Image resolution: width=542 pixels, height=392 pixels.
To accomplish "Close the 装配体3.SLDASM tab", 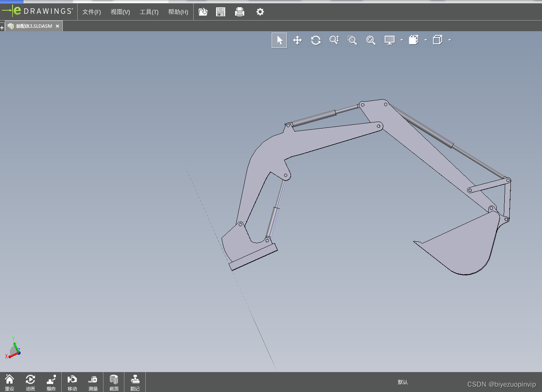I will tap(57, 26).
